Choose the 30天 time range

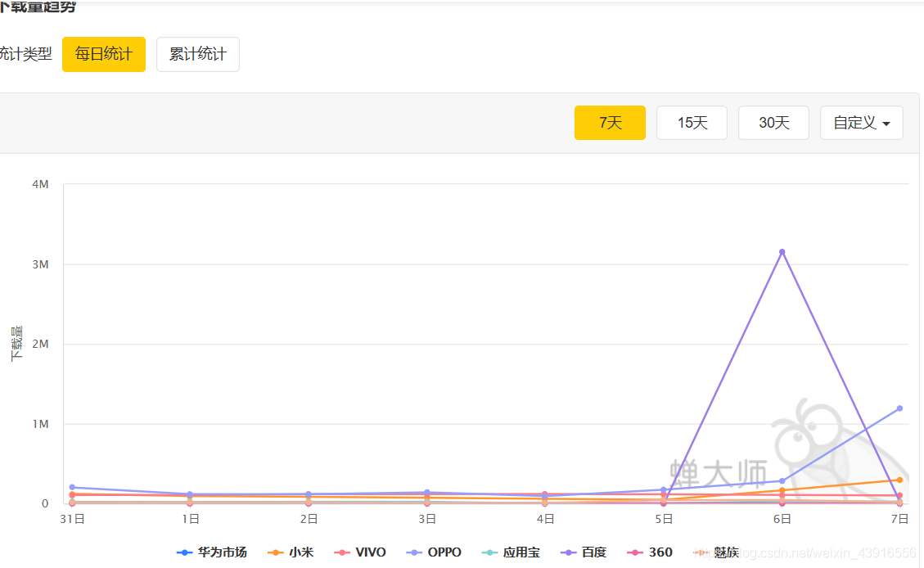773,123
